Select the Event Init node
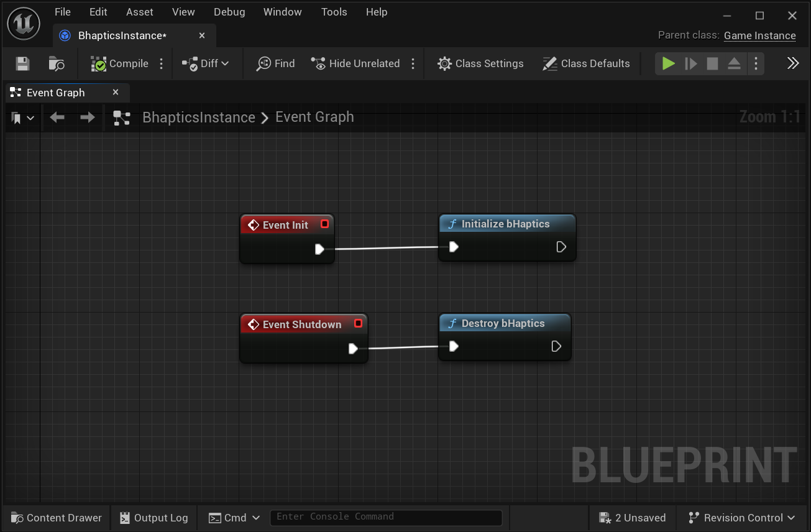The height and width of the screenshot is (532, 811). click(287, 239)
